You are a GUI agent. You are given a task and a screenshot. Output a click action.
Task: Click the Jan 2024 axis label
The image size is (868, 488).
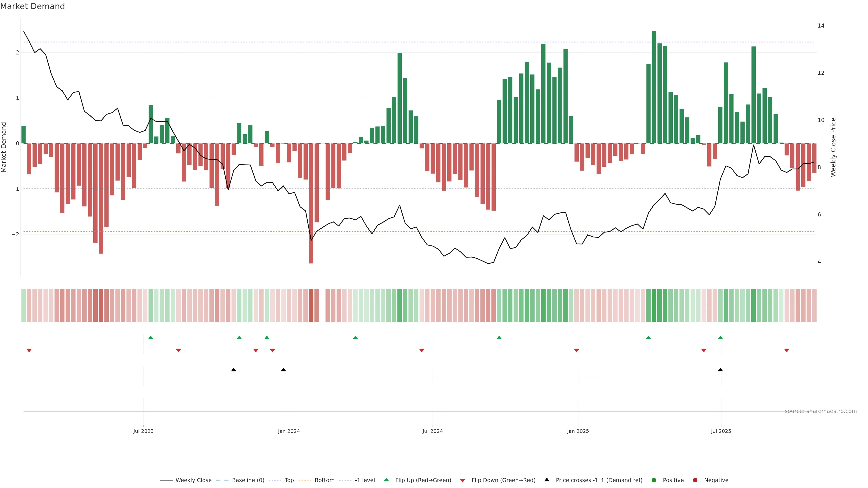[288, 431]
